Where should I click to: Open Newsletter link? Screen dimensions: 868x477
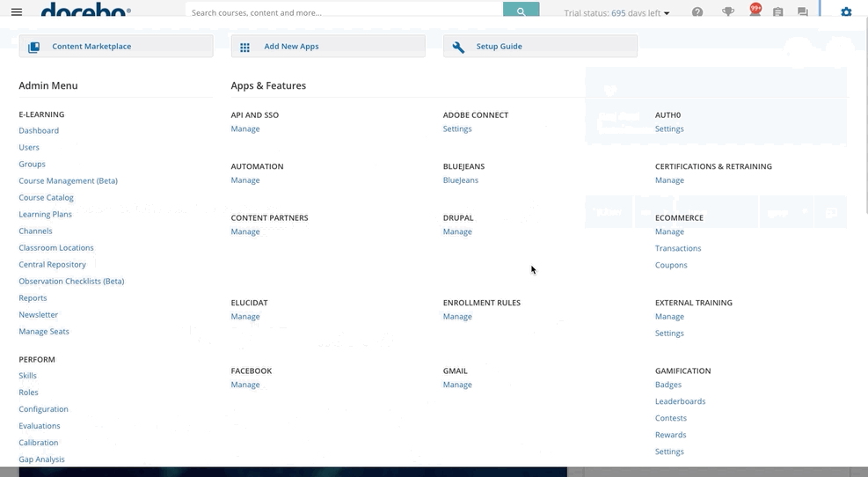pyautogui.click(x=38, y=315)
